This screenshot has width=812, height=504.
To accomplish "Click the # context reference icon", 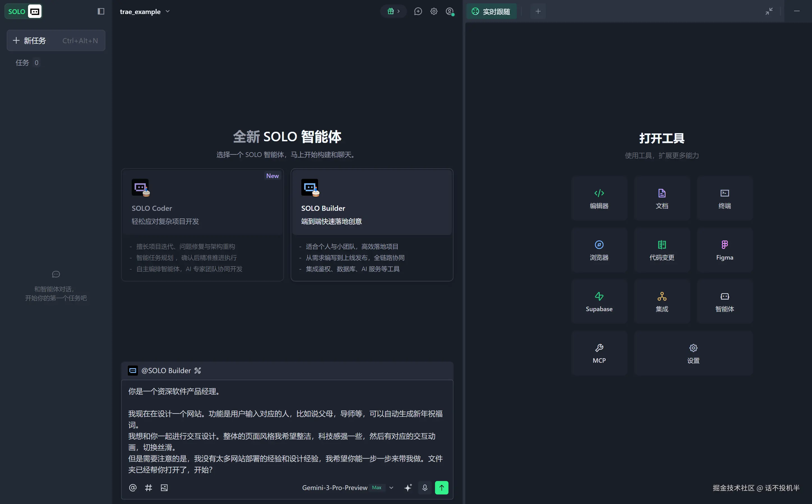I will [148, 488].
